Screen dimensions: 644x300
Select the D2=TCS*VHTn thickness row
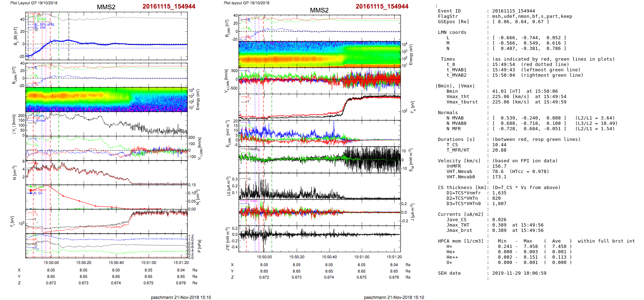[x=462, y=198]
